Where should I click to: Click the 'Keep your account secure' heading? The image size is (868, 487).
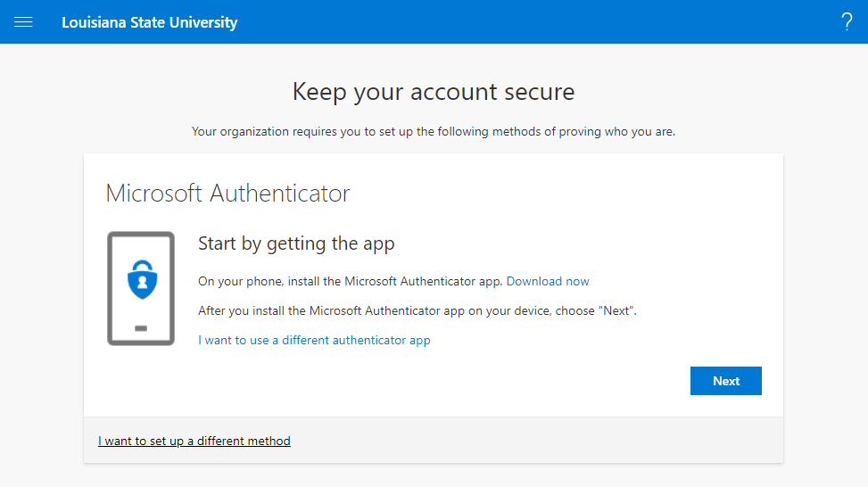[x=434, y=92]
